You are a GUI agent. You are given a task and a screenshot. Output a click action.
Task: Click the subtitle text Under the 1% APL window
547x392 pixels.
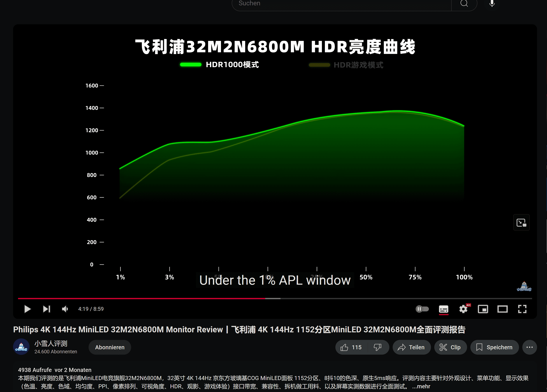(275, 280)
